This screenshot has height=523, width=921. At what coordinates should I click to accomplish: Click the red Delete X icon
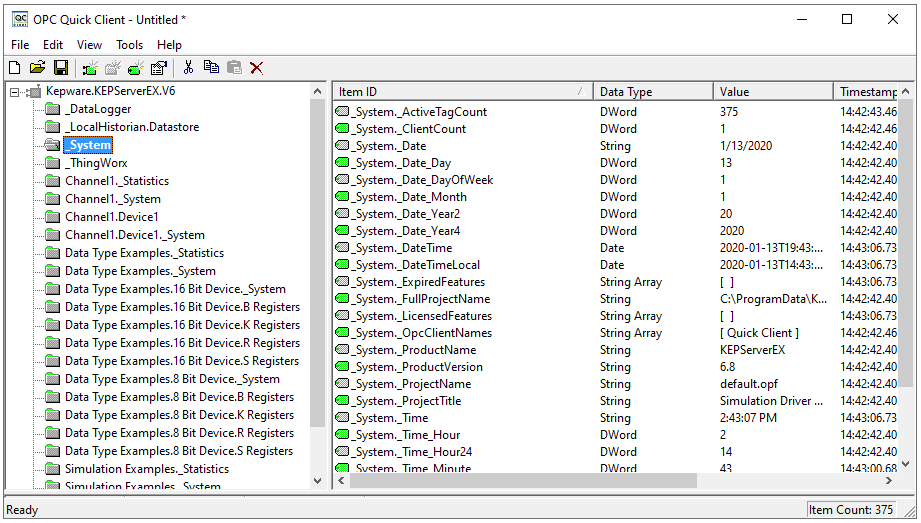257,68
